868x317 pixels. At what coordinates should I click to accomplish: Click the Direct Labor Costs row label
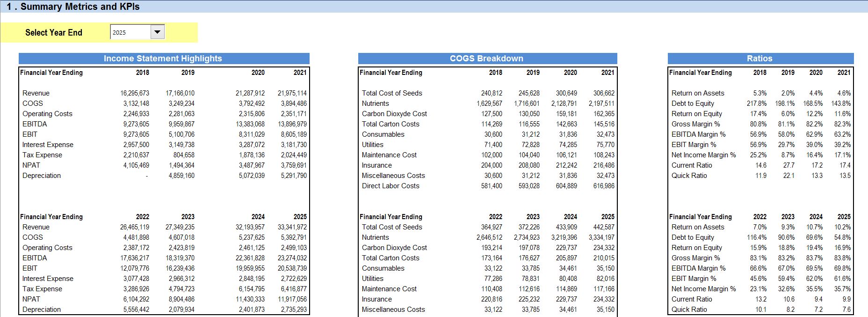tap(391, 186)
